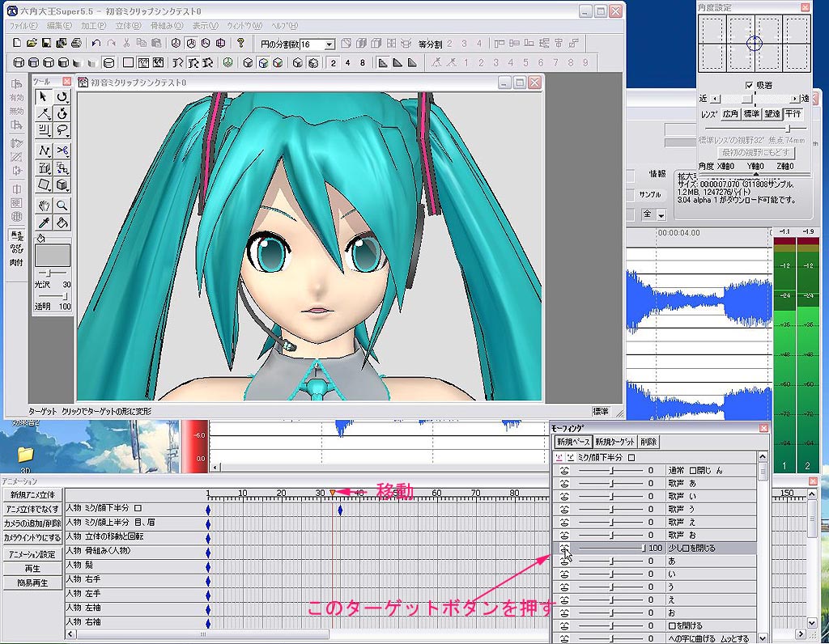Click the target face icon for 少し口を閉じる

(564, 548)
